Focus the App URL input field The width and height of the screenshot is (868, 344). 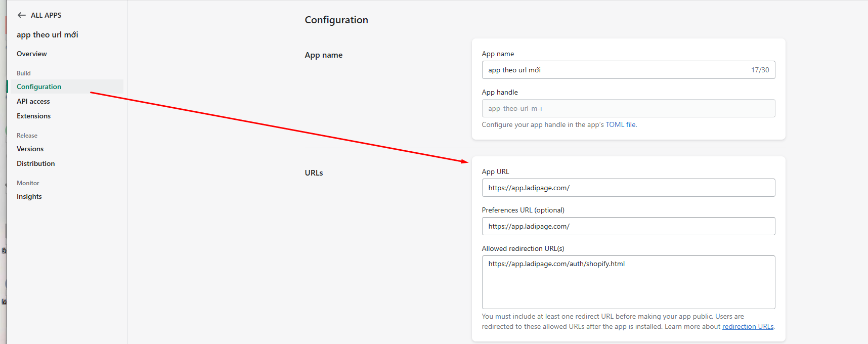point(628,188)
